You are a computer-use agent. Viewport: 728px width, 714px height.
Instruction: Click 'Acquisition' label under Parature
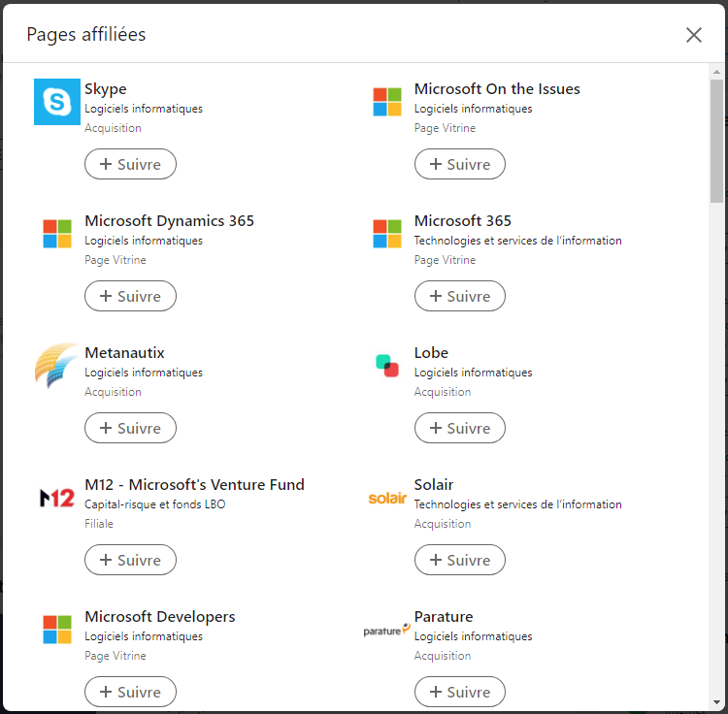pyautogui.click(x=443, y=656)
